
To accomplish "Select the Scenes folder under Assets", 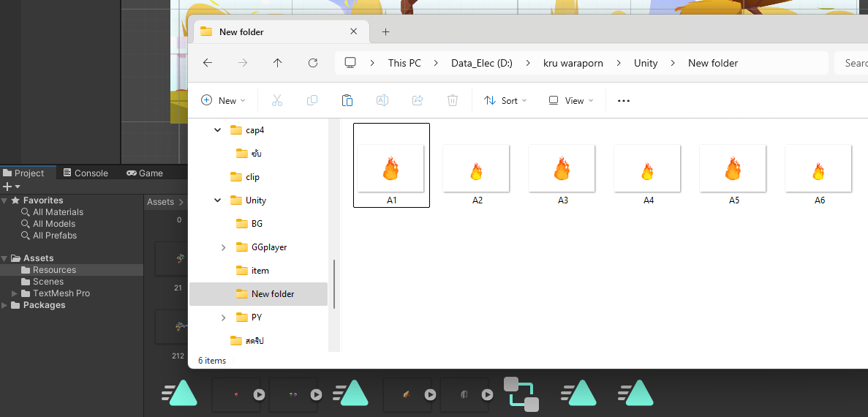I will 48,282.
